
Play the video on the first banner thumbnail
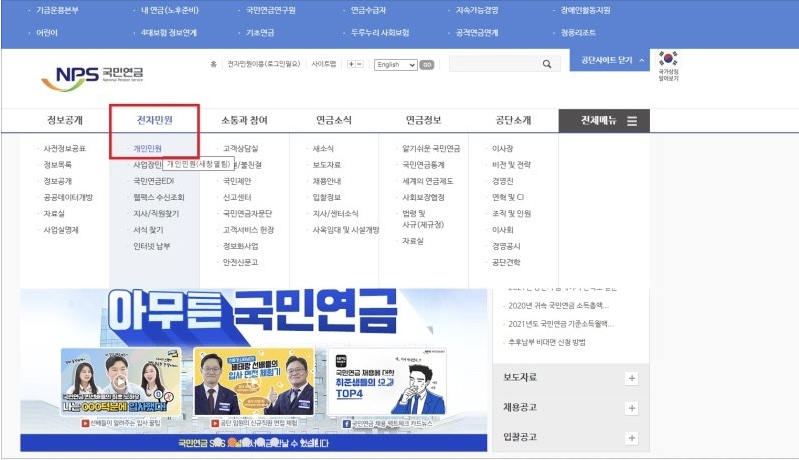pyautogui.click(x=120, y=382)
